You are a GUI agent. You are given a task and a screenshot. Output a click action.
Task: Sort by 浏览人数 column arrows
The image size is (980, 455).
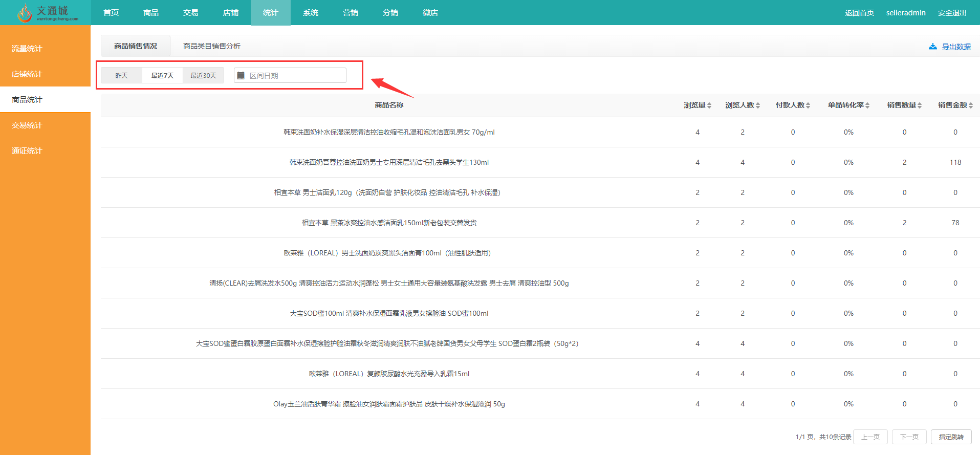point(758,105)
